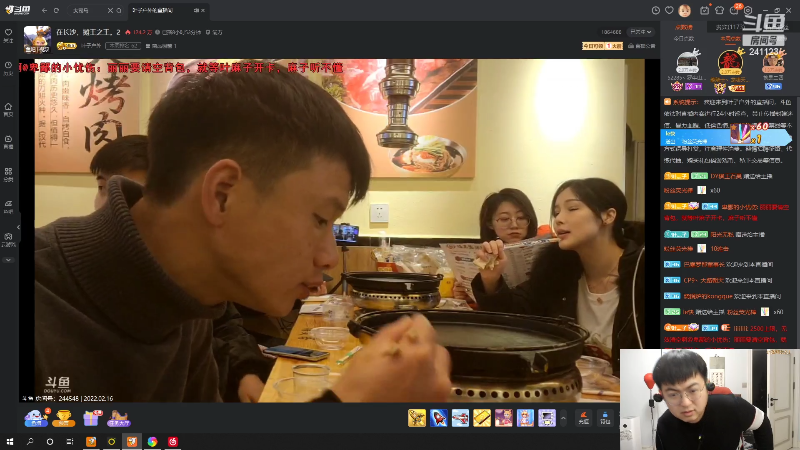The width and height of the screenshot is (800, 450).
Task: Send the rocket gift
Action: click(439, 418)
